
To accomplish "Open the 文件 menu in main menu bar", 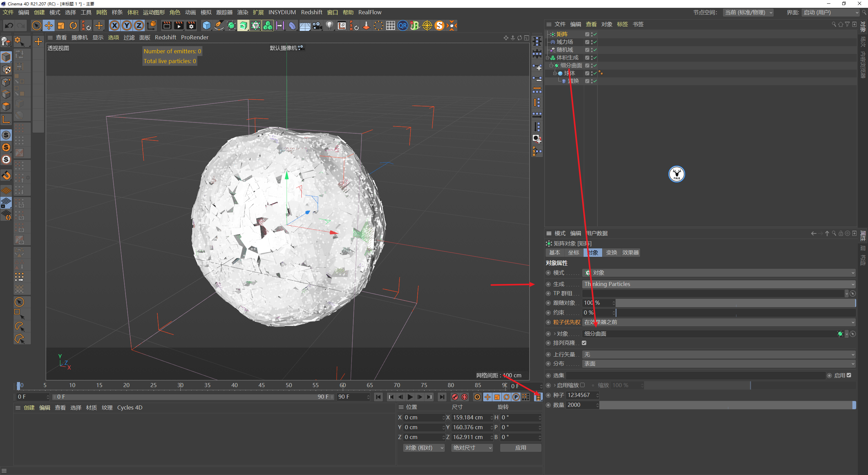I will pos(8,12).
